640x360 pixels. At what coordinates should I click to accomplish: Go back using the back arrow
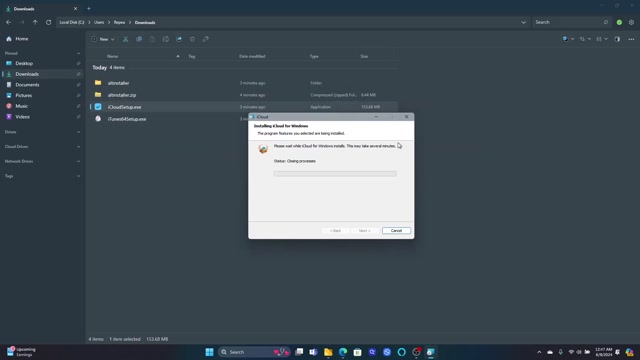[x=9, y=22]
